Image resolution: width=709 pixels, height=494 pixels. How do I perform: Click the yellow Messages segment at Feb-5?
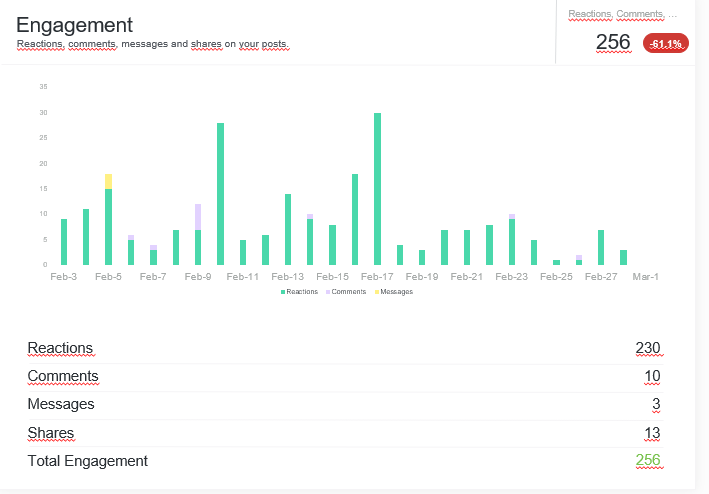tap(108, 181)
